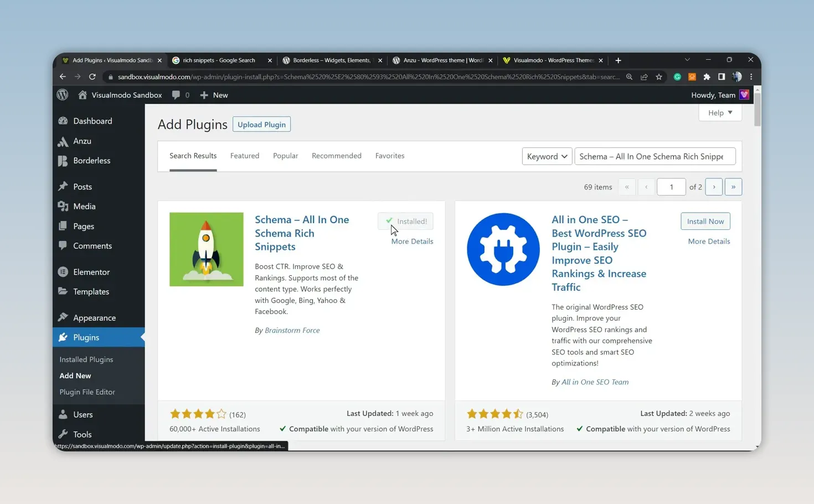The width and height of the screenshot is (814, 504).
Task: Switch to Featured plugins tab
Action: (245, 156)
